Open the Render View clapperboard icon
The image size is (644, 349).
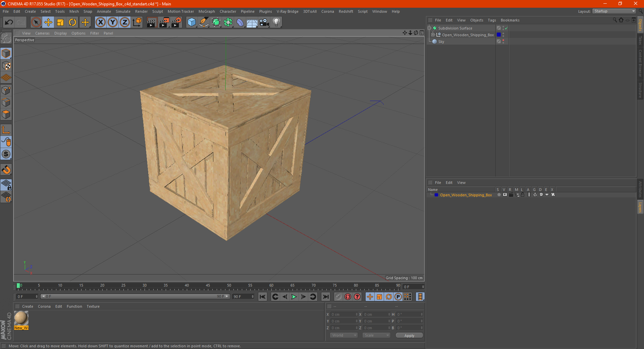tap(152, 22)
